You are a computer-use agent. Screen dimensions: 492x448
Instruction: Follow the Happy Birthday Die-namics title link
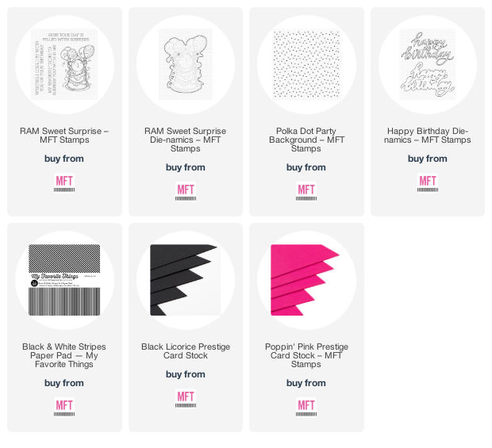click(428, 136)
